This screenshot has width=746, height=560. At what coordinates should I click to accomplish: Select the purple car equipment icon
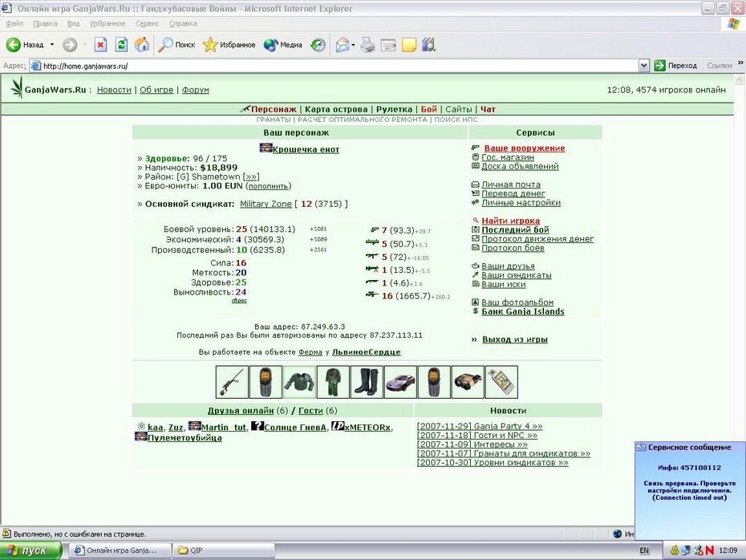coord(400,382)
